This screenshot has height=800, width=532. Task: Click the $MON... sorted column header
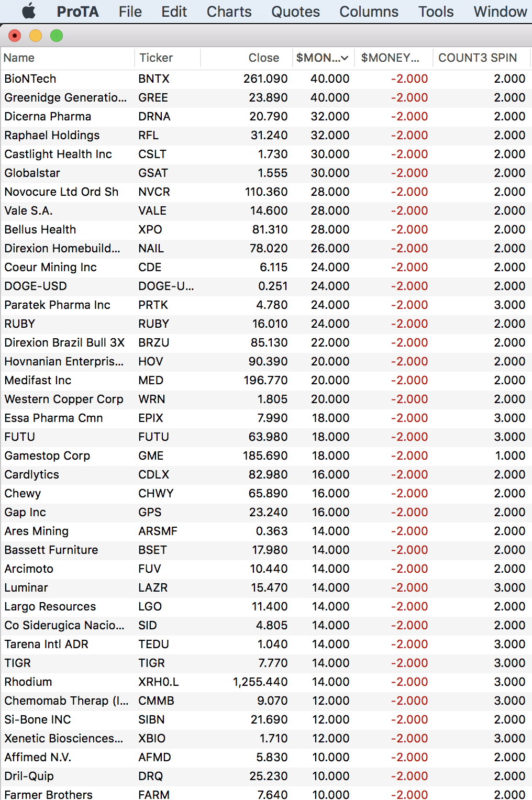click(x=323, y=58)
